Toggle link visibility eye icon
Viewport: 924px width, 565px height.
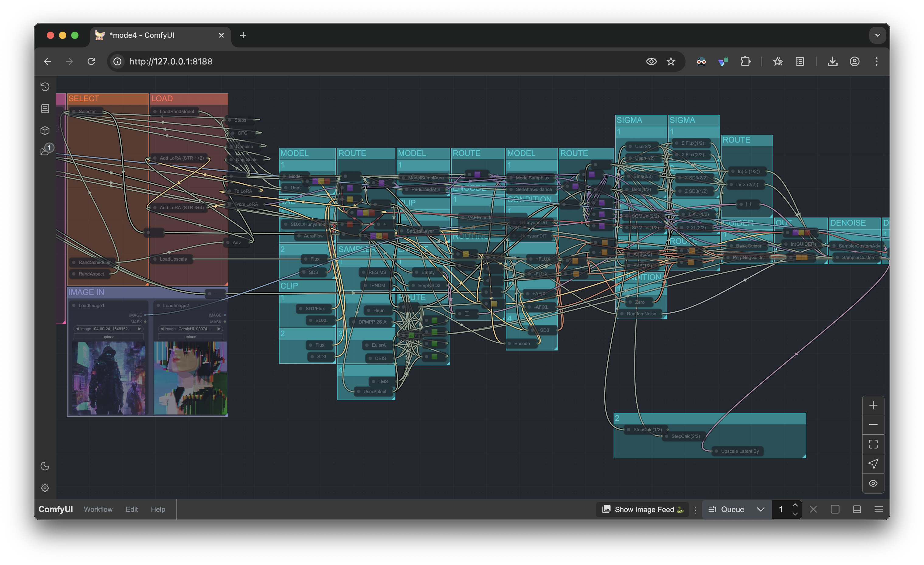pyautogui.click(x=873, y=483)
